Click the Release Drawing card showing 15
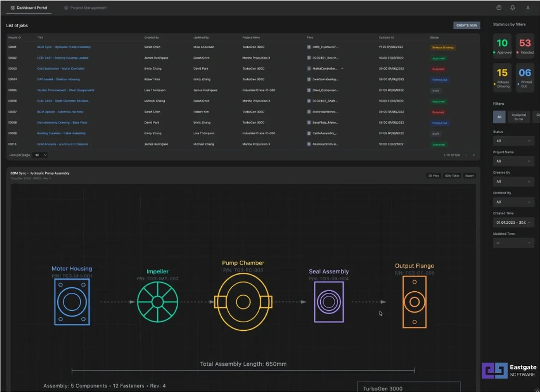540x392 pixels. 502,78
